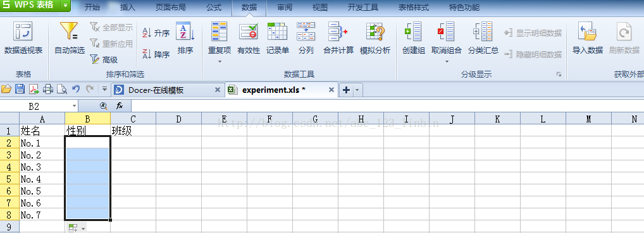Switch to the 视图 ribbon tab
Image resolution: width=644 pixels, height=233 pixels.
click(320, 8)
